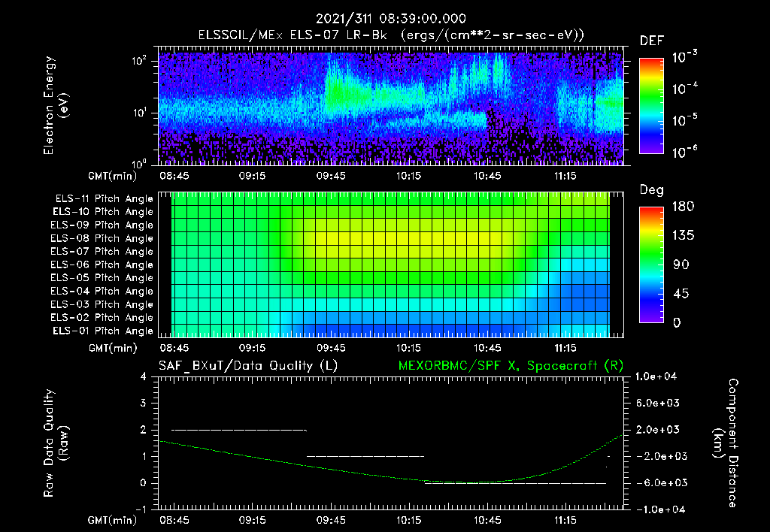Select the ELS-05 Pitch Angle row label

(x=102, y=278)
